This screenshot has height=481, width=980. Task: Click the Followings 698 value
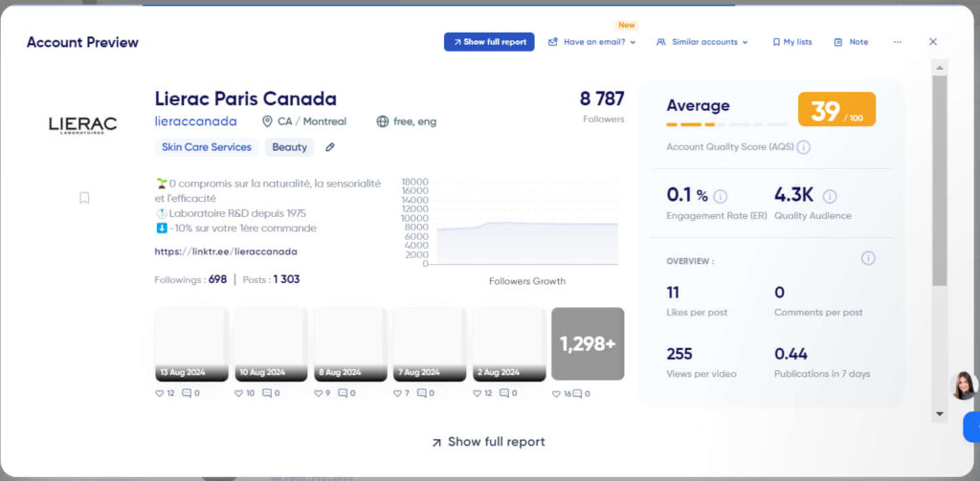coord(217,279)
